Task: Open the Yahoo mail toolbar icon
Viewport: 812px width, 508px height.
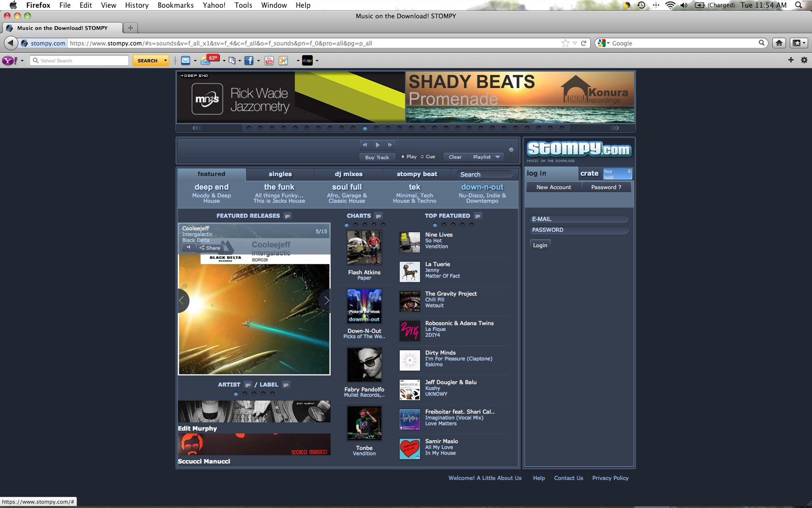Action: tap(186, 60)
